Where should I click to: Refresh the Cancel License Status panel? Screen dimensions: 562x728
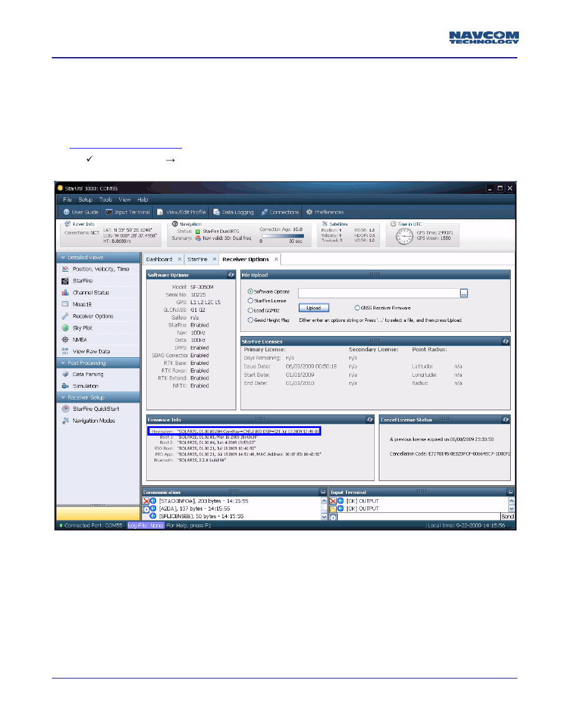505,420
